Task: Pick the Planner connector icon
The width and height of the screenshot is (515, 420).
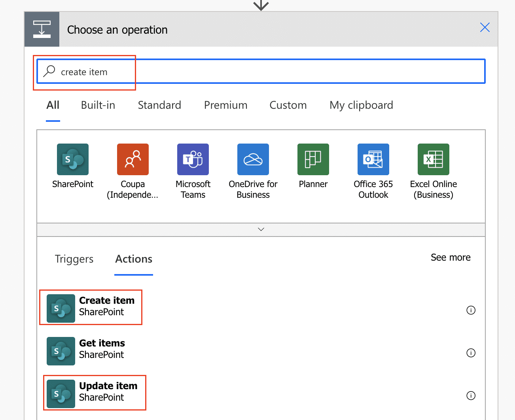Action: tap(313, 159)
